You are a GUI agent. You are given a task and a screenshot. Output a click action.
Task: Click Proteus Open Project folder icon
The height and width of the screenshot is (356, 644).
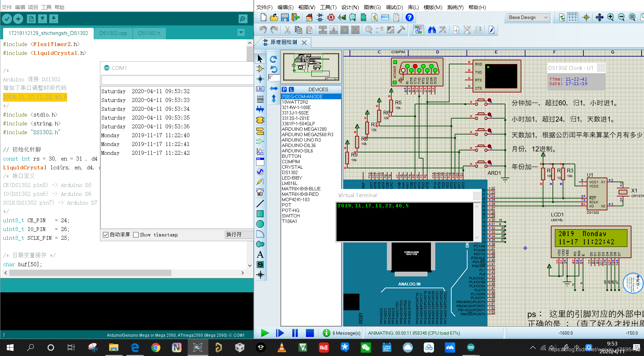click(x=274, y=17)
